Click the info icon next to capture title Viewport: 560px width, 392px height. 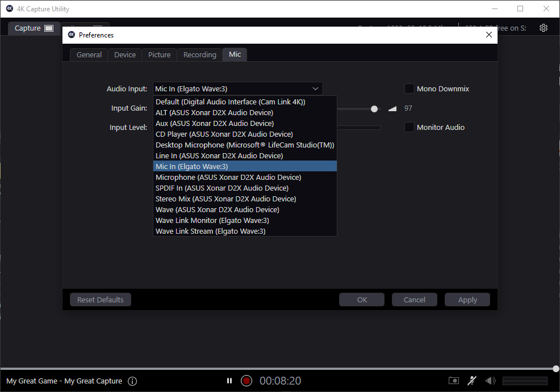132,381
